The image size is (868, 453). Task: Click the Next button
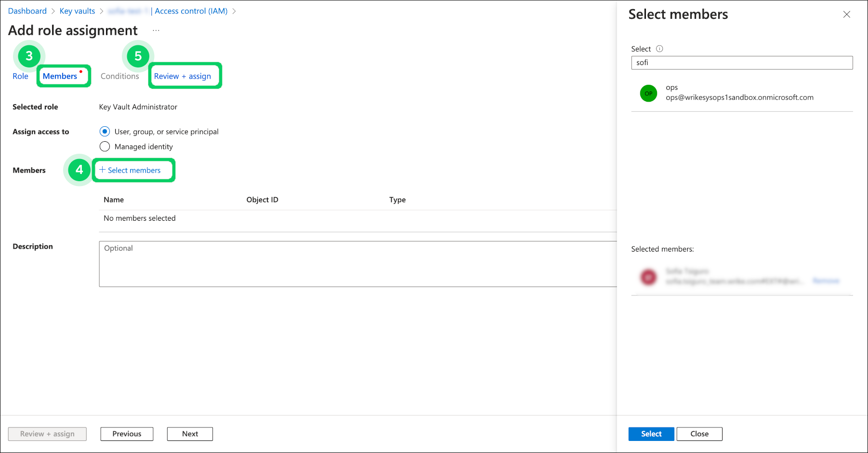(190, 434)
